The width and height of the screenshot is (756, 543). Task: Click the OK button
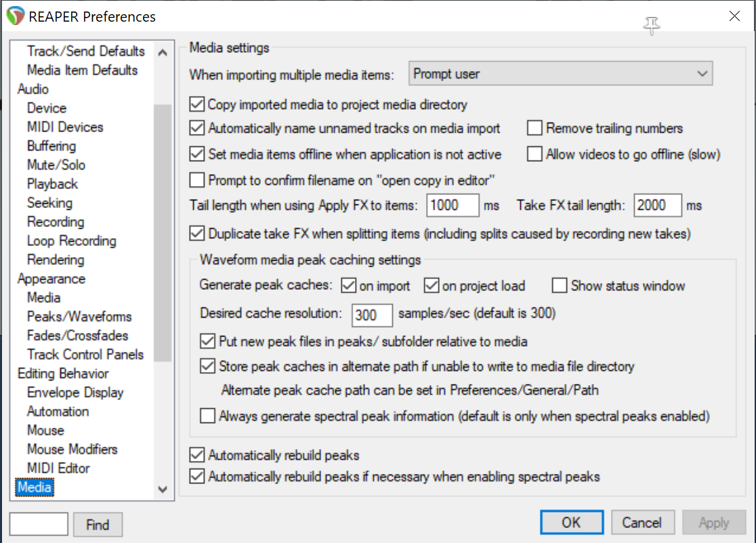pos(571,522)
